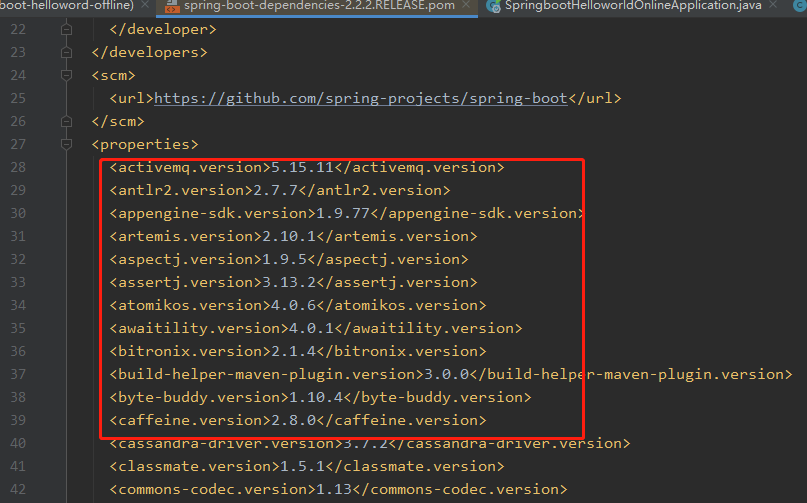
Task: Collapse the scm block using the gutter fold marker
Action: coord(66,75)
